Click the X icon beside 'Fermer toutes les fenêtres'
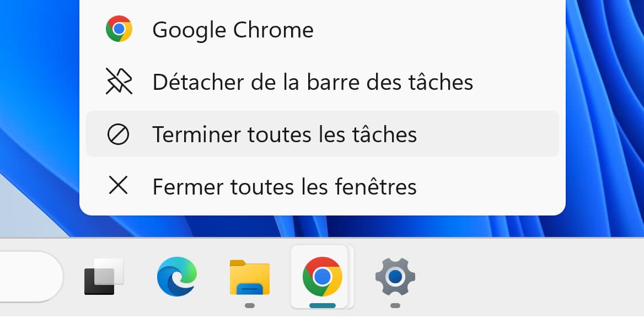The width and height of the screenshot is (644, 318). click(x=119, y=186)
